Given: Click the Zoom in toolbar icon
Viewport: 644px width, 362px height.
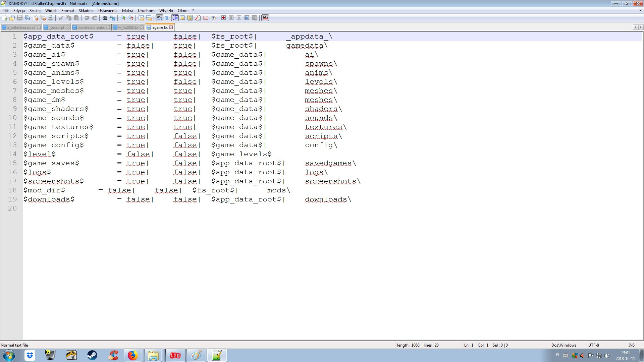Looking at the screenshot, I should tap(123, 18).
